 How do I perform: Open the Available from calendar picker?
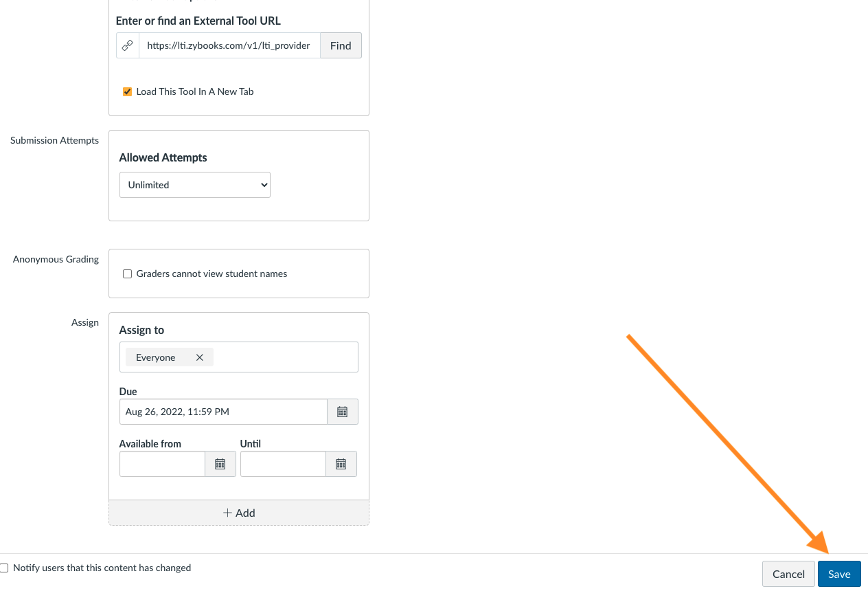[x=220, y=464]
